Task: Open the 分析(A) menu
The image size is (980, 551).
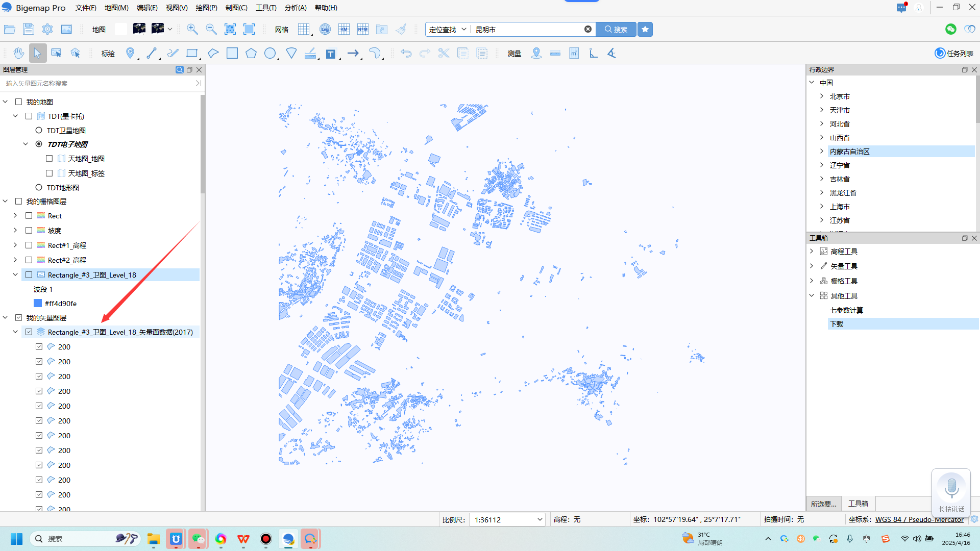Action: pyautogui.click(x=296, y=8)
